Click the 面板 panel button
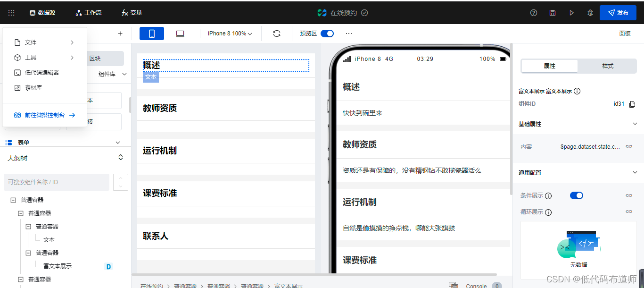 click(x=625, y=34)
